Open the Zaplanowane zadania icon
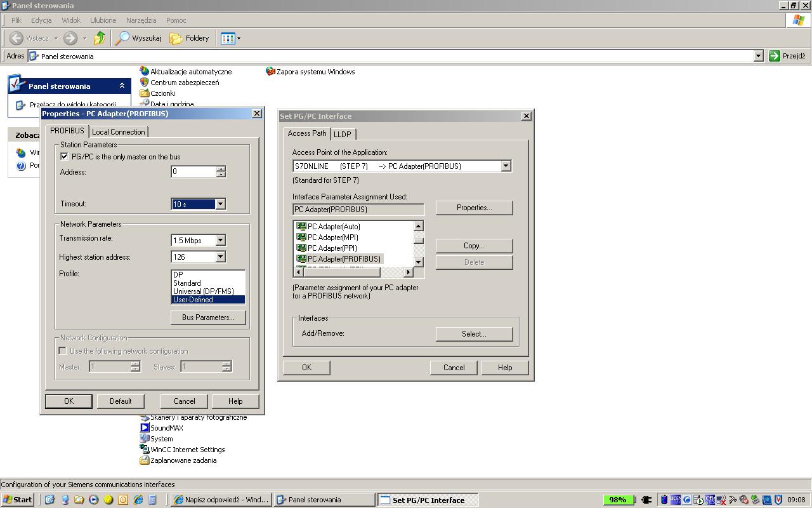 [x=144, y=460]
